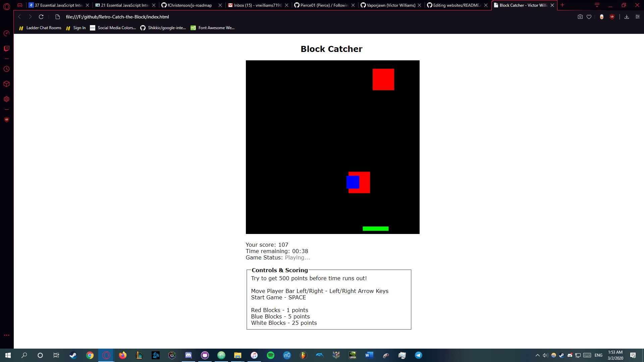Open History clock icon in sidebar
Screen dimensions: 644x362
pyautogui.click(x=6, y=69)
